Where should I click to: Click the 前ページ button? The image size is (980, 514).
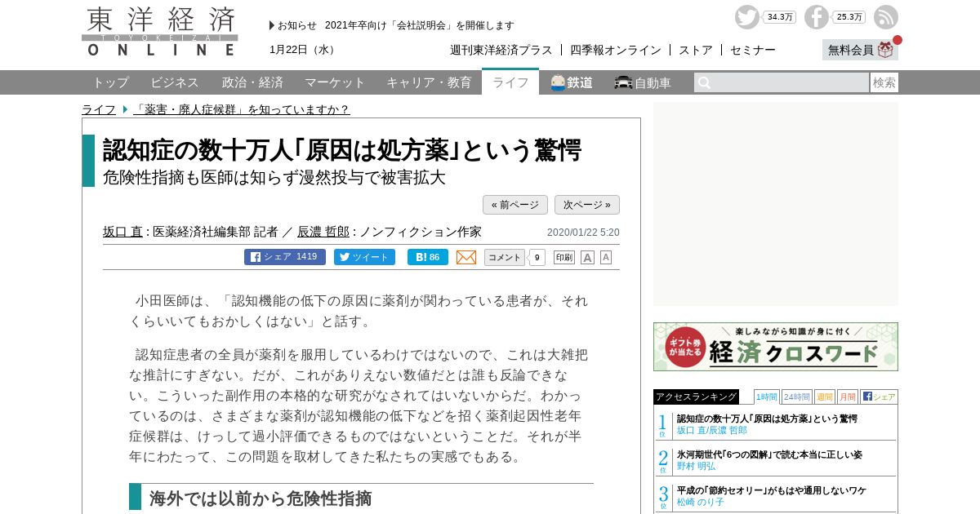[515, 205]
